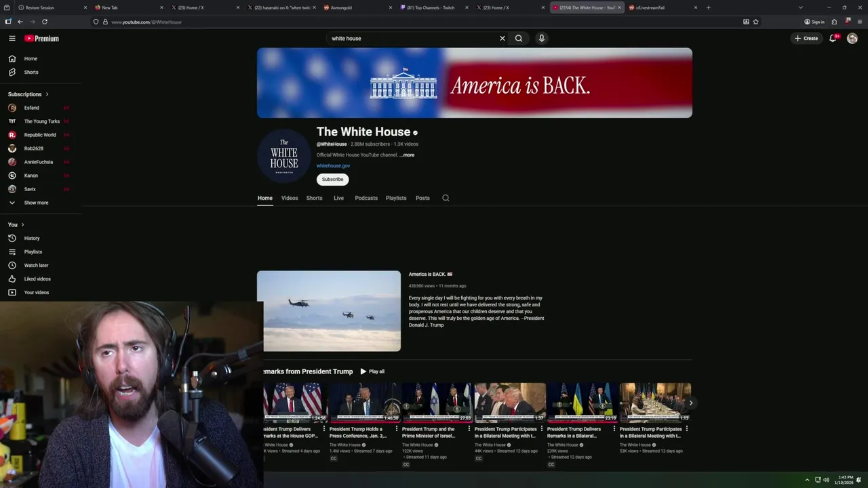
Task: Open browser extensions puzzle icon
Action: (x=834, y=22)
